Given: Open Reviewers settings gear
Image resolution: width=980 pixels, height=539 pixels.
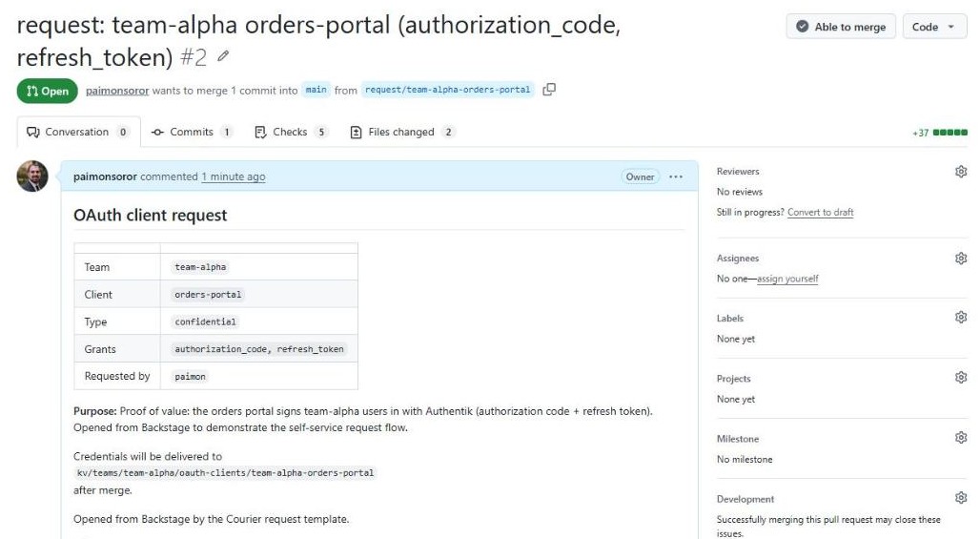Looking at the screenshot, I should pos(961,172).
